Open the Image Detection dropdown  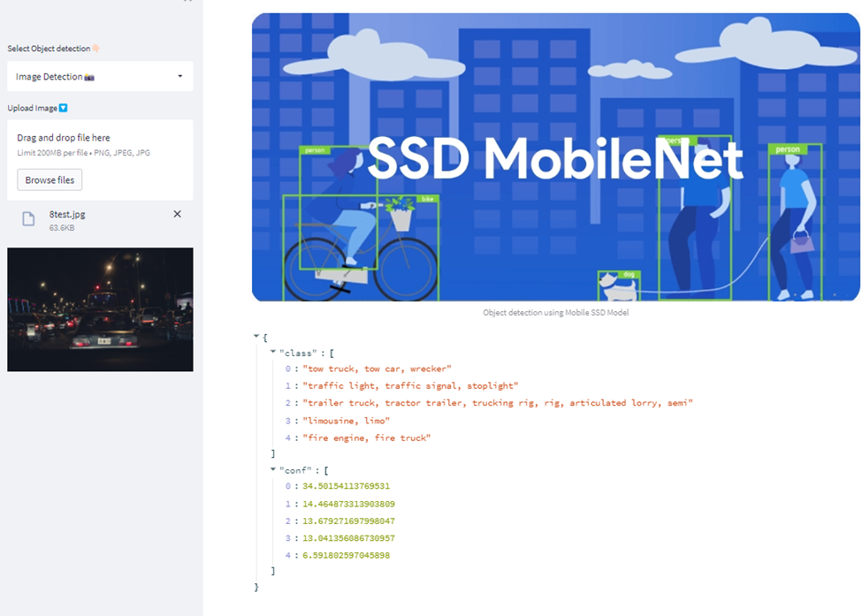coord(100,76)
